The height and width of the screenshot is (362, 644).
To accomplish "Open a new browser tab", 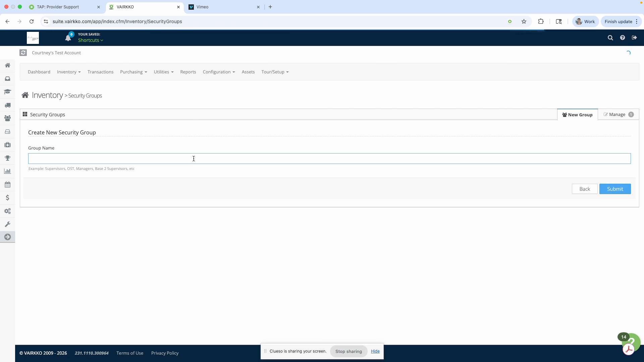I will [x=270, y=7].
